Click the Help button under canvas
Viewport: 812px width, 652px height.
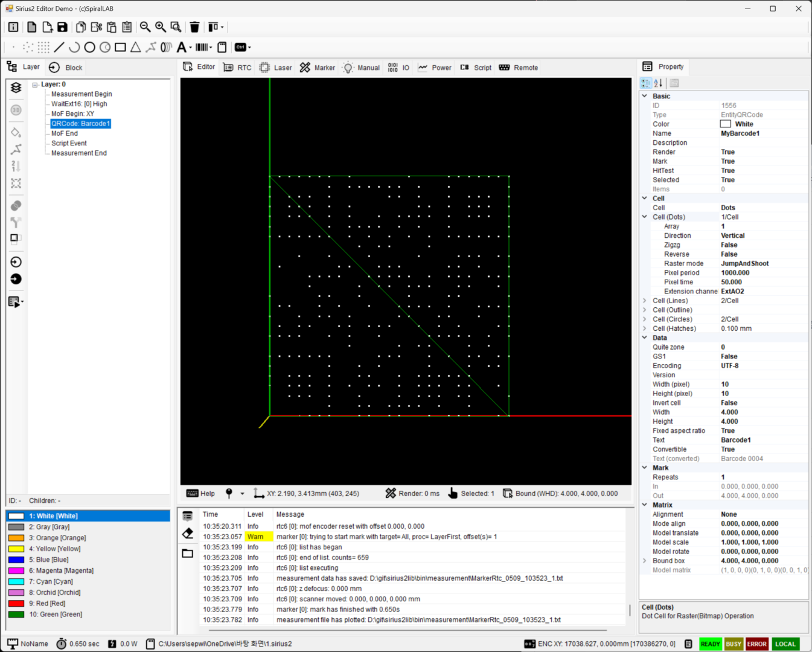[200, 494]
